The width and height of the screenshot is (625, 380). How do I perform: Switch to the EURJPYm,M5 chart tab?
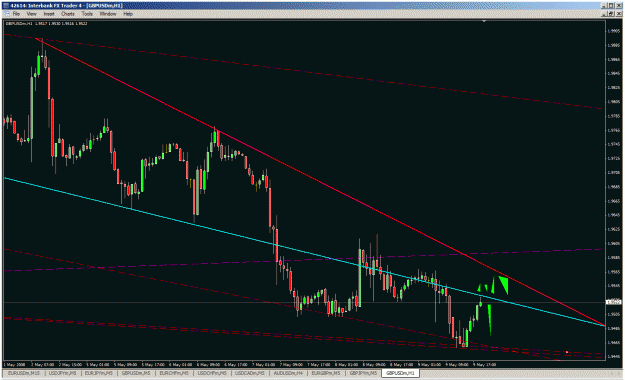pos(99,373)
